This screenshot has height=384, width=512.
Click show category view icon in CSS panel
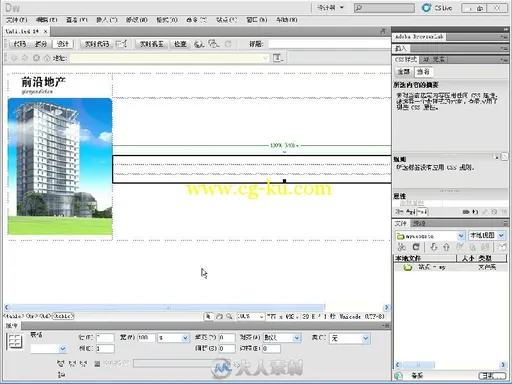coord(399,212)
